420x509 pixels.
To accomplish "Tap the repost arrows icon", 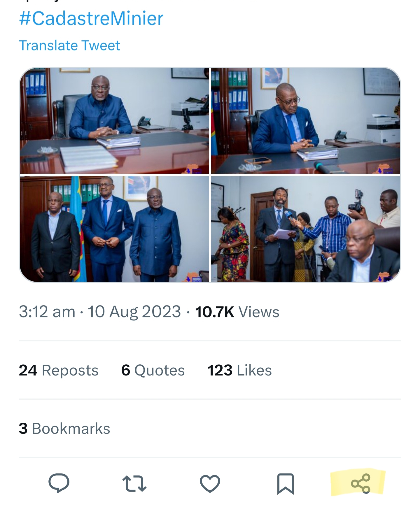I will tap(134, 483).
